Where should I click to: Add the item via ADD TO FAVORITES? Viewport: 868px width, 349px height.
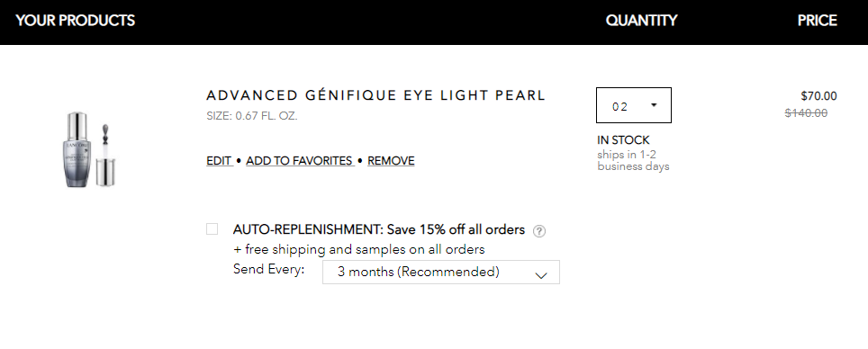pyautogui.click(x=300, y=161)
